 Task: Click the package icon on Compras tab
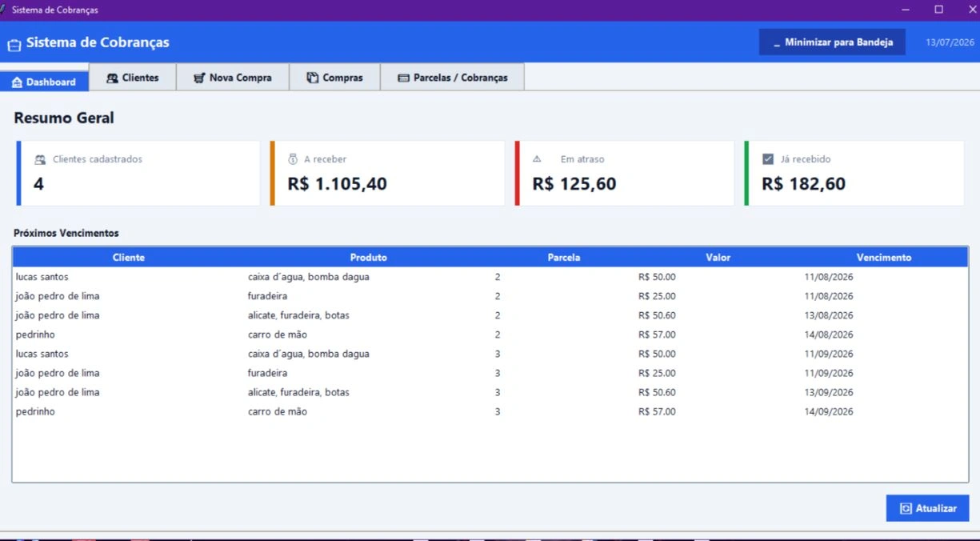313,78
